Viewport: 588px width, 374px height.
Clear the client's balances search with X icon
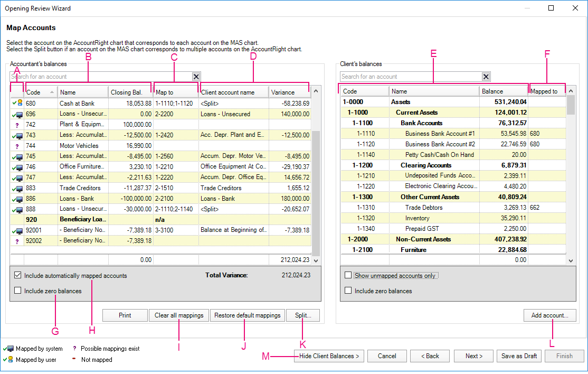click(486, 77)
